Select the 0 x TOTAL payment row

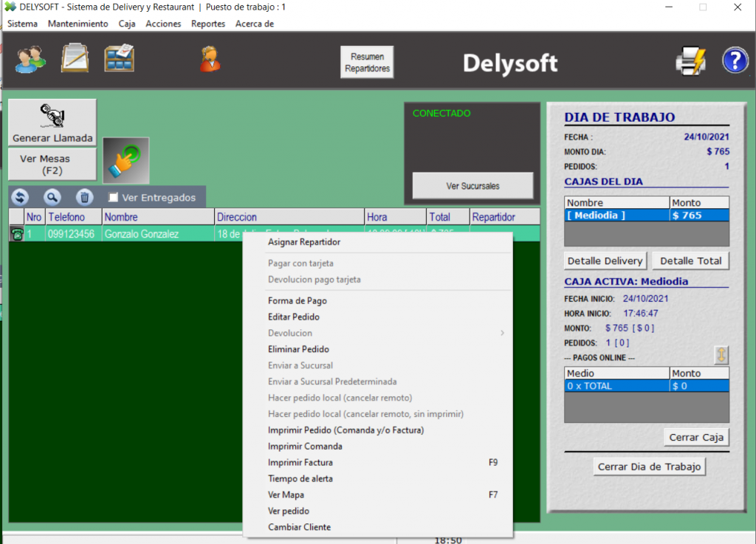click(x=647, y=386)
